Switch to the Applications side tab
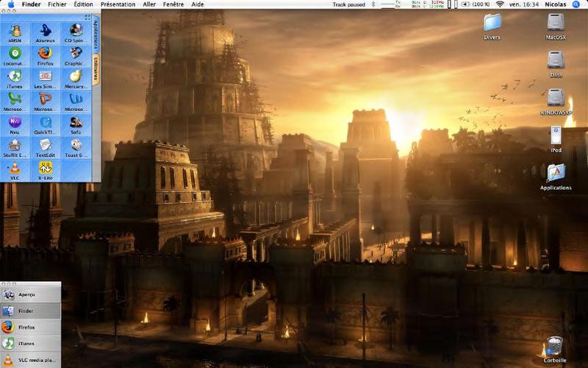Viewport: 588px width, 368px height. (x=96, y=35)
